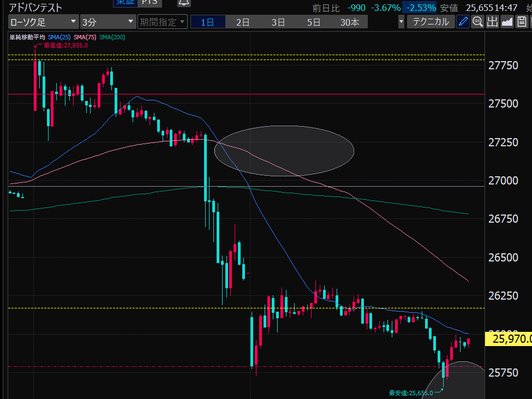Open the 期間指定 period dropdown
The height and width of the screenshot is (399, 532).
point(162,22)
